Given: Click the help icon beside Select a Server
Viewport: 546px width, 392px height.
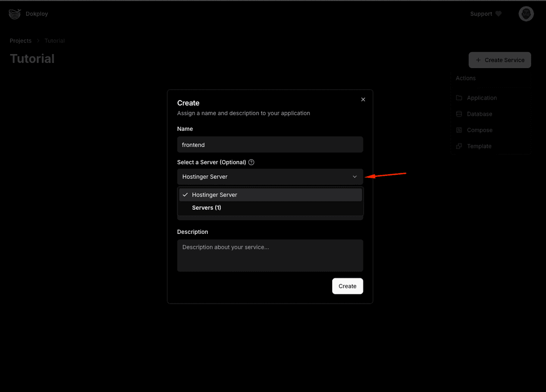Looking at the screenshot, I should 251,162.
